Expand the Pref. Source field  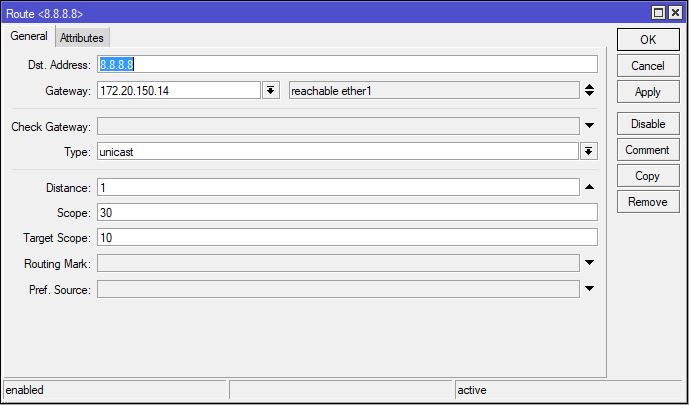589,289
